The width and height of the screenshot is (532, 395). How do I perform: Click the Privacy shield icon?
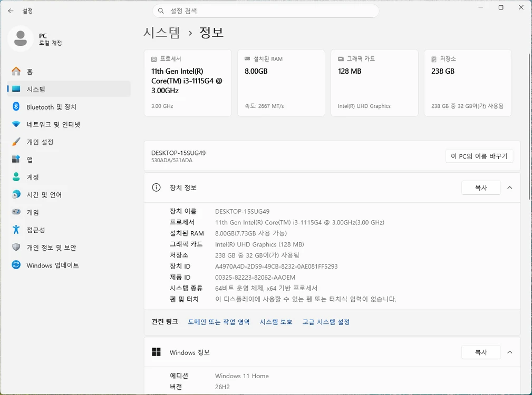coord(16,248)
